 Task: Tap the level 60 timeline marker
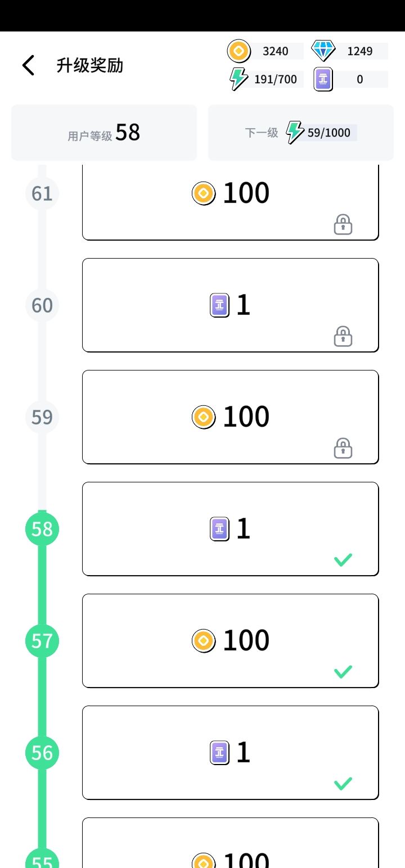[42, 305]
